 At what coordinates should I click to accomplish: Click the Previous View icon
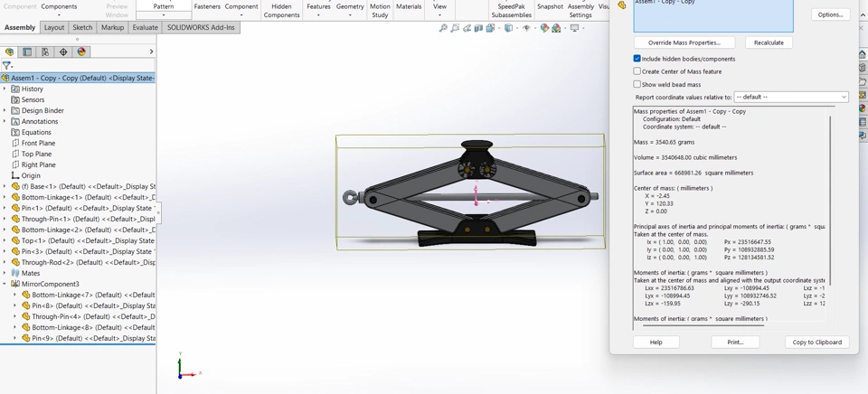[x=467, y=28]
